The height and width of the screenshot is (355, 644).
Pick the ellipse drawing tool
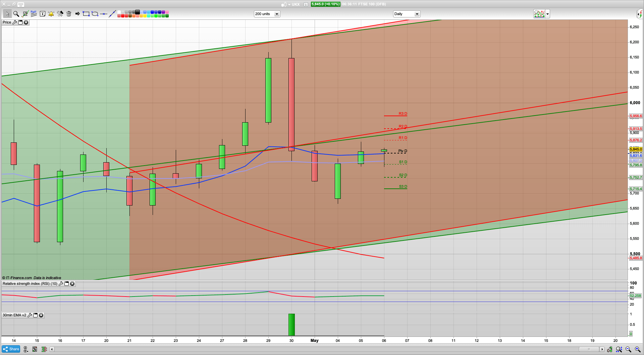pyautogui.click(x=95, y=14)
